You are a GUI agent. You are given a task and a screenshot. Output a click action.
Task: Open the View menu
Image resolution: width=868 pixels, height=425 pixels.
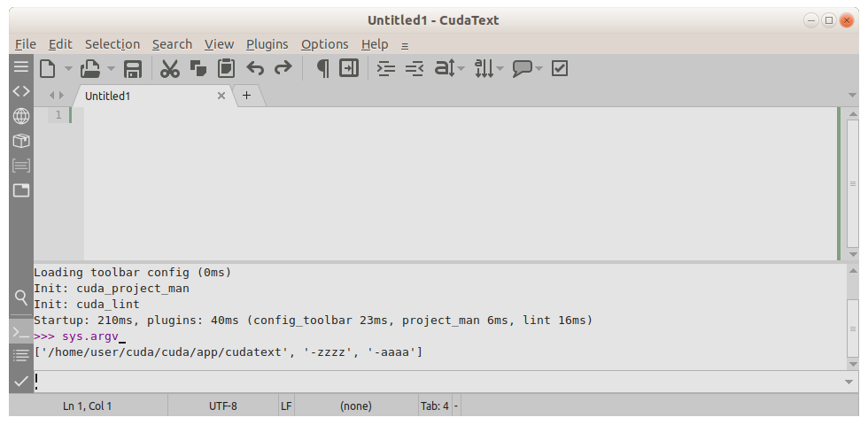click(x=220, y=44)
